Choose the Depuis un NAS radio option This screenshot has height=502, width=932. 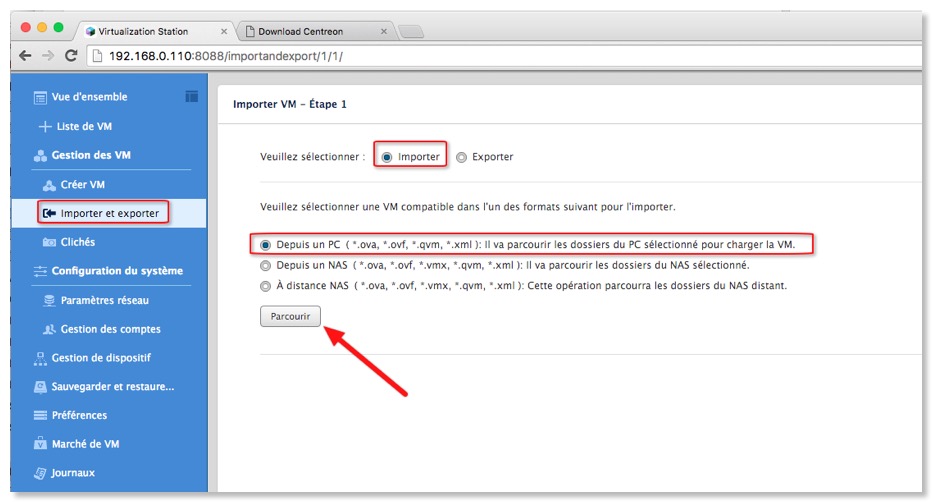point(265,266)
